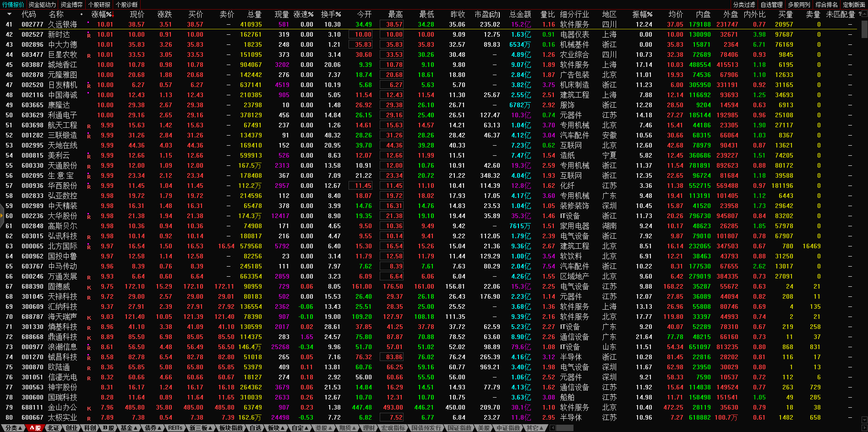
Task: Select the 科创 bottom market tab
Action: point(90,428)
